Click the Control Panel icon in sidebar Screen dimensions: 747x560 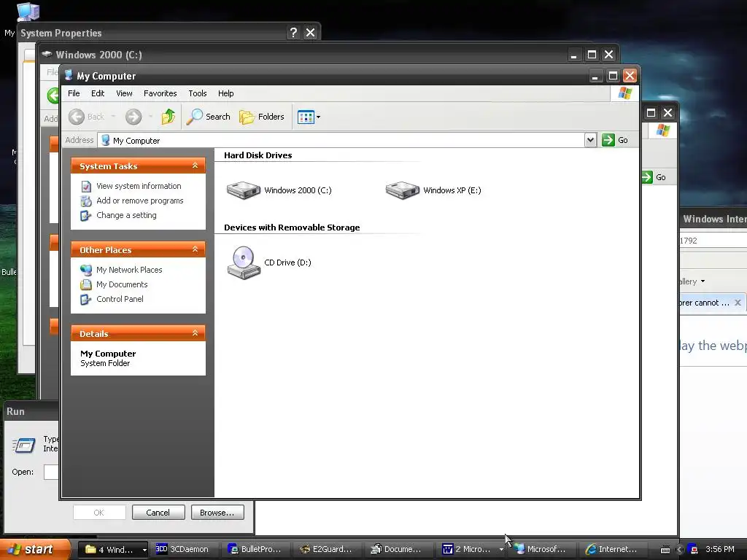pyautogui.click(x=86, y=299)
